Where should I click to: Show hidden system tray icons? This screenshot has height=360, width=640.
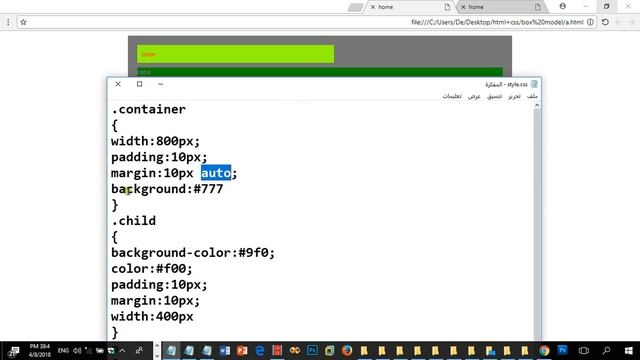pyautogui.click(x=122, y=351)
